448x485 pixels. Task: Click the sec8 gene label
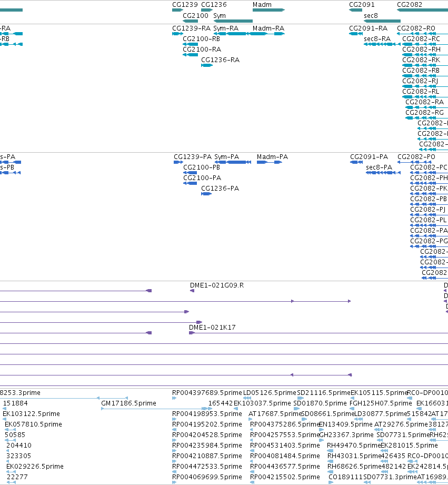pos(371,16)
